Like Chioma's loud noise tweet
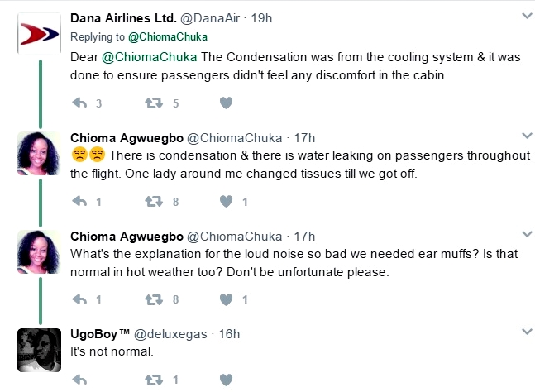Viewport: 535px width, 392px height. tap(226, 299)
